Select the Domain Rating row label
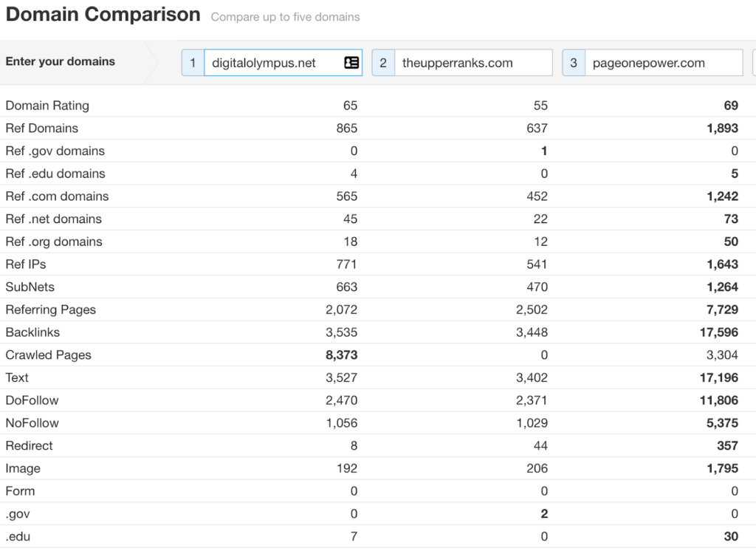The width and height of the screenshot is (756, 557). (x=47, y=106)
